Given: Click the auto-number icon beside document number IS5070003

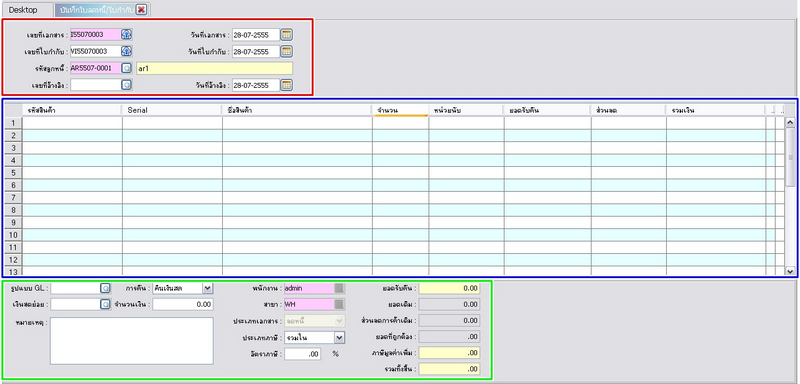Looking at the screenshot, I should [x=127, y=35].
